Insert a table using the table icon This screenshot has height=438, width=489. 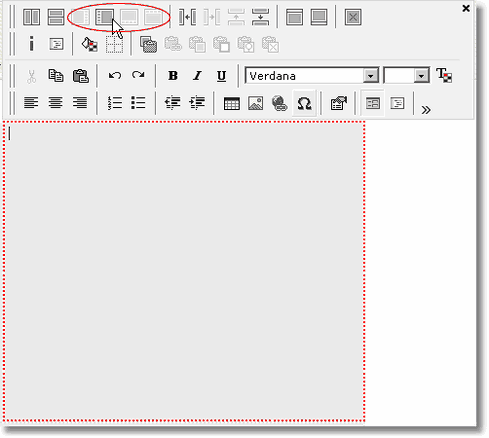coord(232,103)
